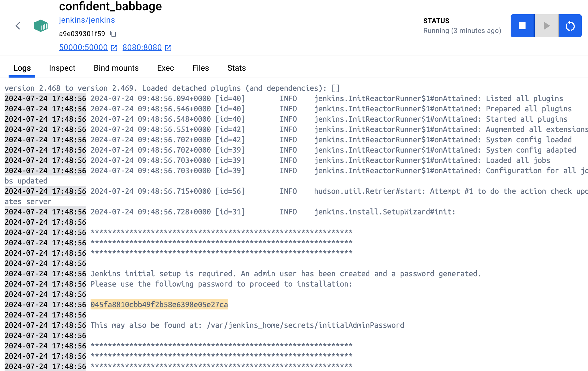Open the jenkins/jenkins image link
Image resolution: width=588 pixels, height=371 pixels.
click(x=87, y=20)
